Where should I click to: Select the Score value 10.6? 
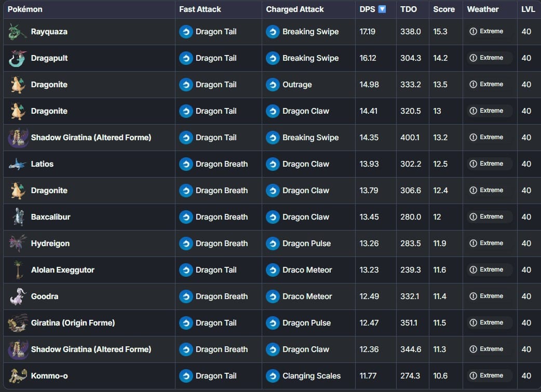(441, 376)
